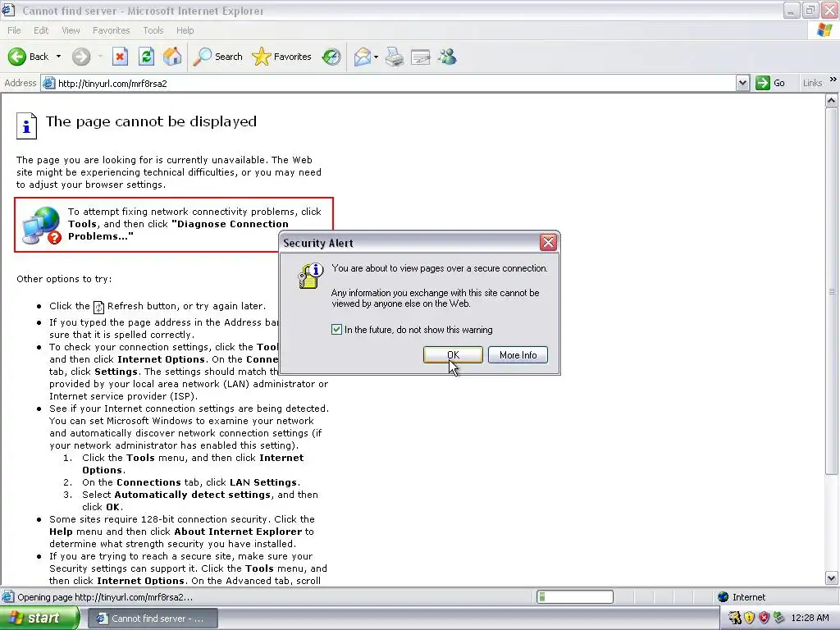Click the vertical scrollbar thumb

[x=832, y=291]
